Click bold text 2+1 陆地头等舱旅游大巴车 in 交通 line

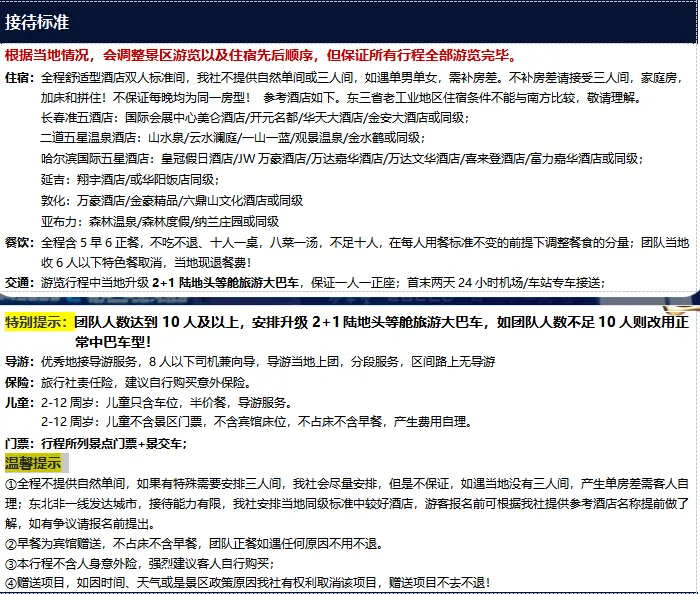225,282
